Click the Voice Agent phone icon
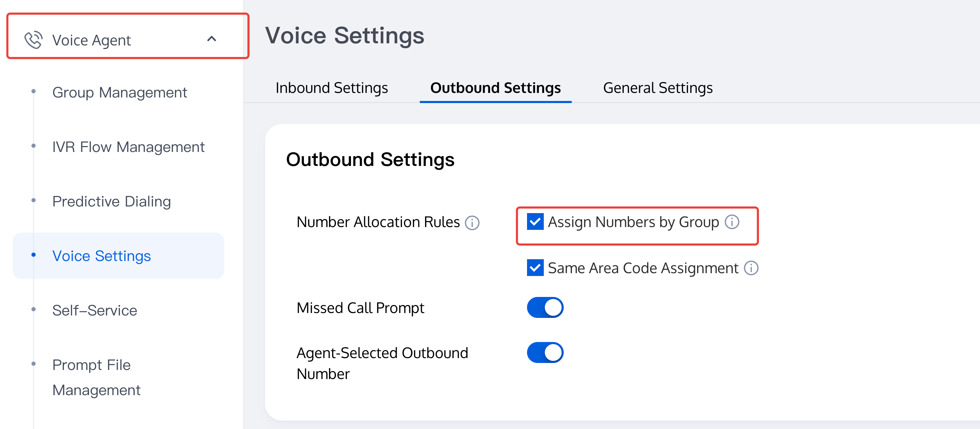The width and height of the screenshot is (980, 429). tap(33, 40)
